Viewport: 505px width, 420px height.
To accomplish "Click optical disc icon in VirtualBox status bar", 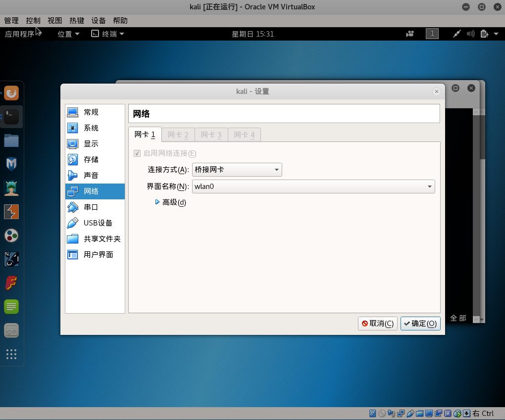I will click(x=382, y=414).
